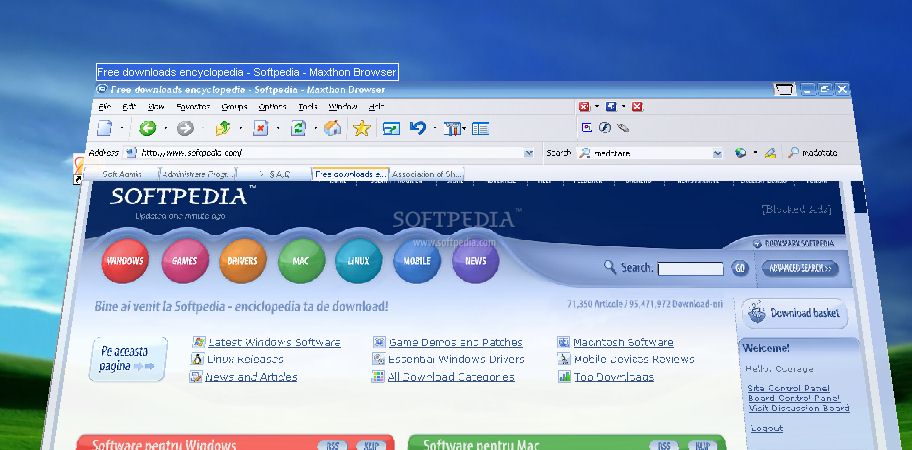Click the round Flash icon
The image size is (912, 450).
(x=605, y=127)
